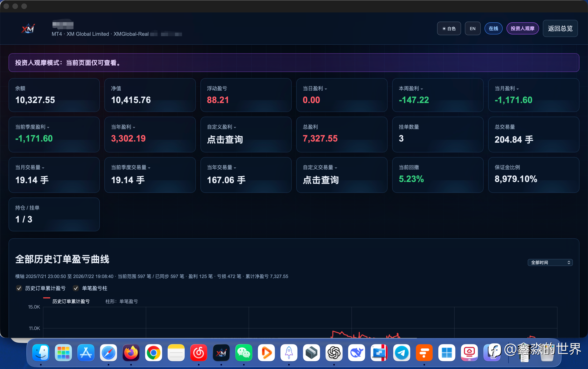Image resolution: width=588 pixels, height=369 pixels.
Task: Click the 总交易量 204.84 手 value
Action: click(514, 140)
